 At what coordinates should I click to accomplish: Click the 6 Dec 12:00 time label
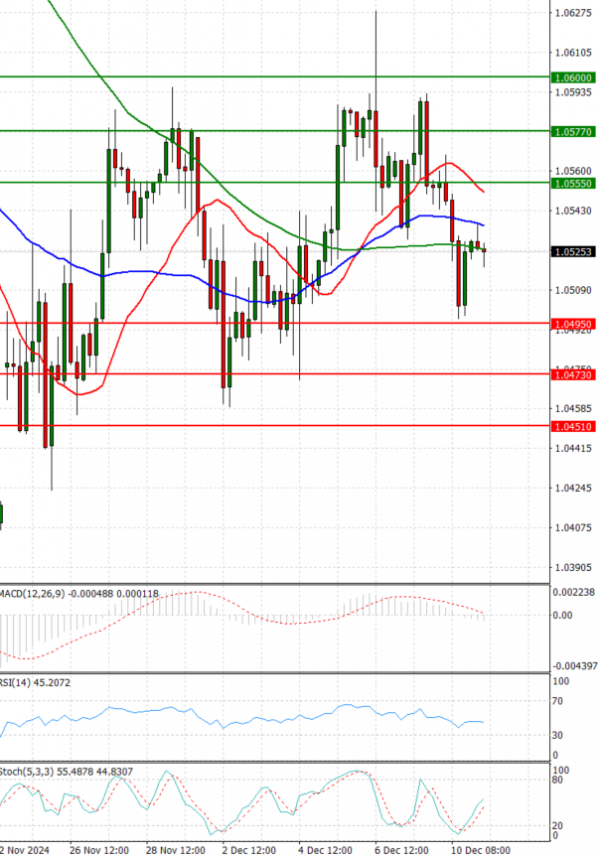click(402, 850)
